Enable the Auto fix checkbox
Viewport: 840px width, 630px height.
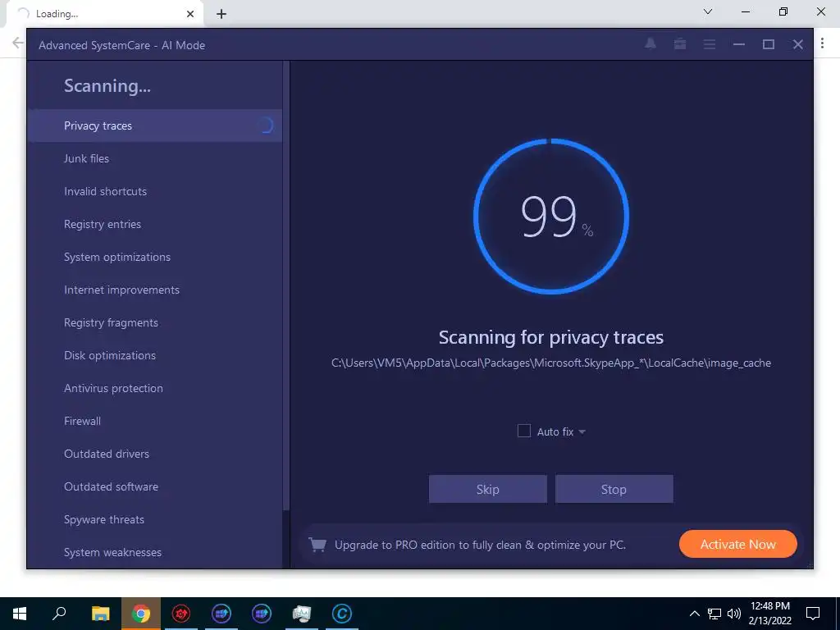tap(524, 431)
